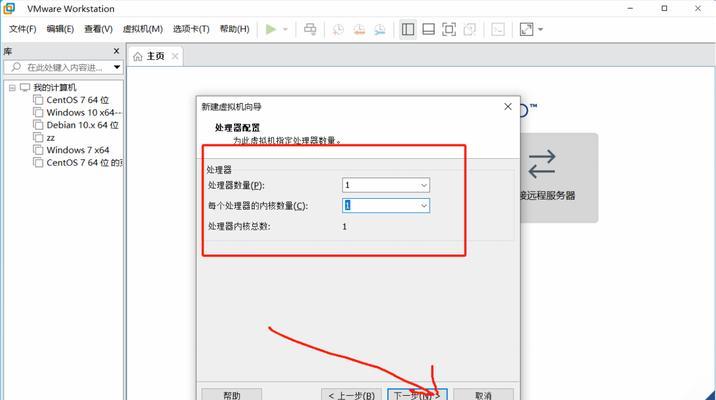Open the 查看(V) menu
The width and height of the screenshot is (716, 400).
coord(98,29)
